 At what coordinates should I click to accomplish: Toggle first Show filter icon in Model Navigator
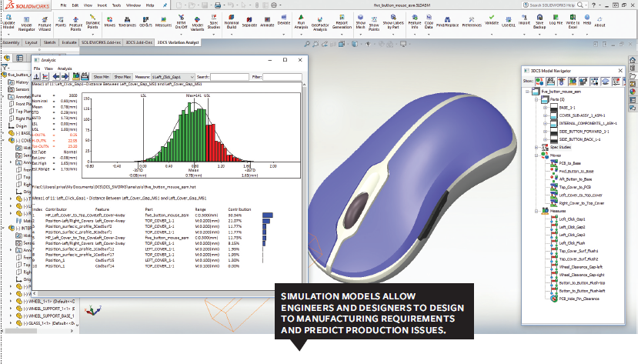pyautogui.click(x=539, y=82)
